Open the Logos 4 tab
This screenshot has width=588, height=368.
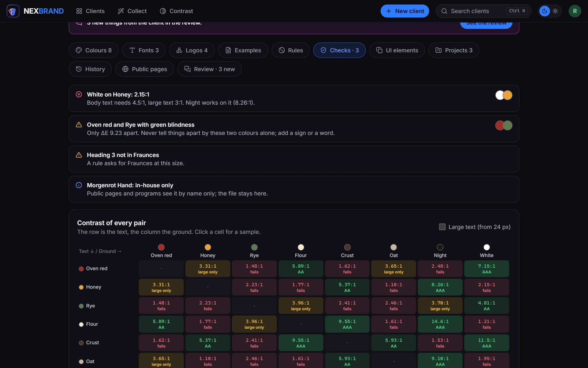click(x=192, y=50)
